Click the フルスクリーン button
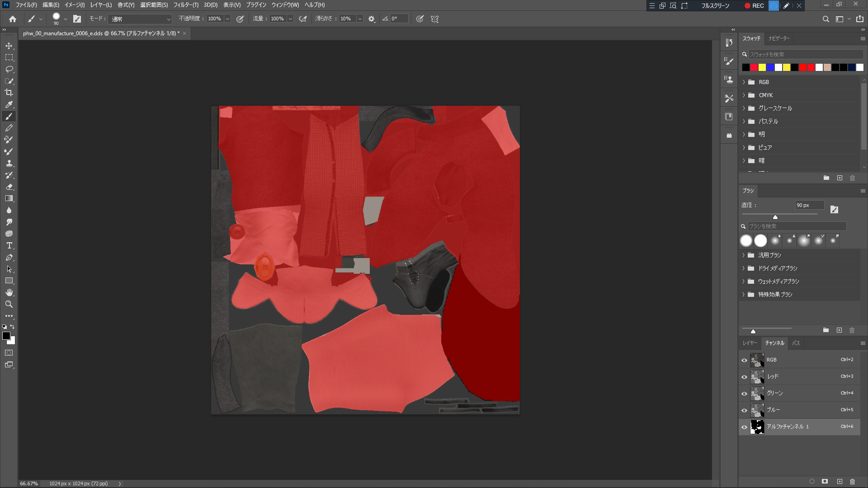Image resolution: width=868 pixels, height=488 pixels. [x=715, y=5]
